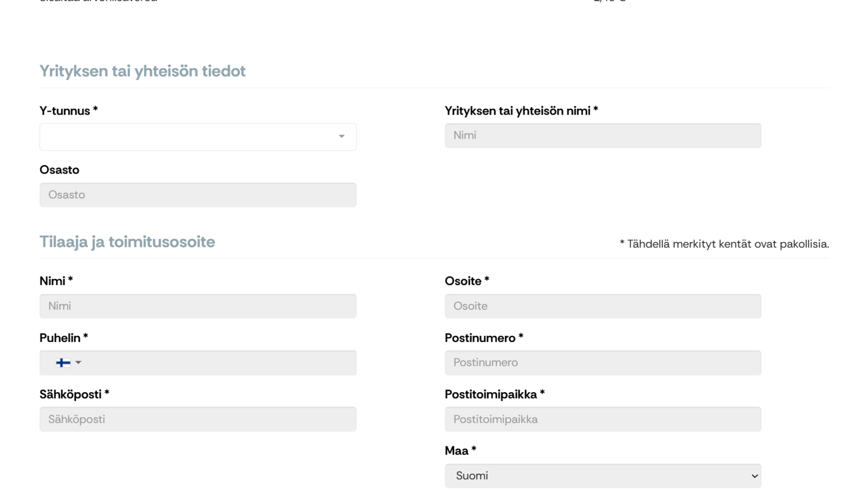Click the Osoite input field
The height and width of the screenshot is (504, 861).
603,306
